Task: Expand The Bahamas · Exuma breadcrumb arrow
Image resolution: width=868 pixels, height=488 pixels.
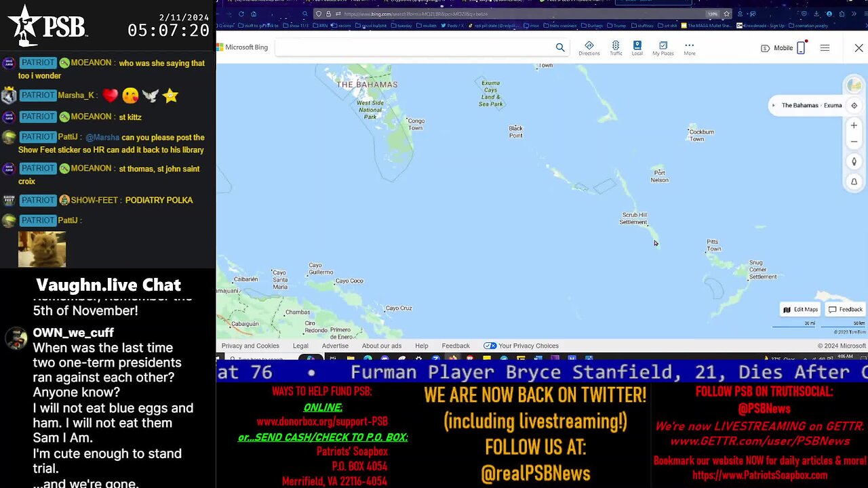Action: coord(774,105)
